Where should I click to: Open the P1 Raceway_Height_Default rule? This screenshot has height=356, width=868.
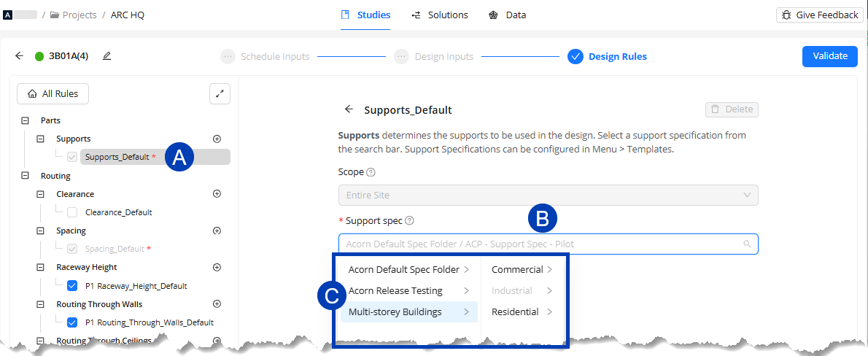click(136, 286)
